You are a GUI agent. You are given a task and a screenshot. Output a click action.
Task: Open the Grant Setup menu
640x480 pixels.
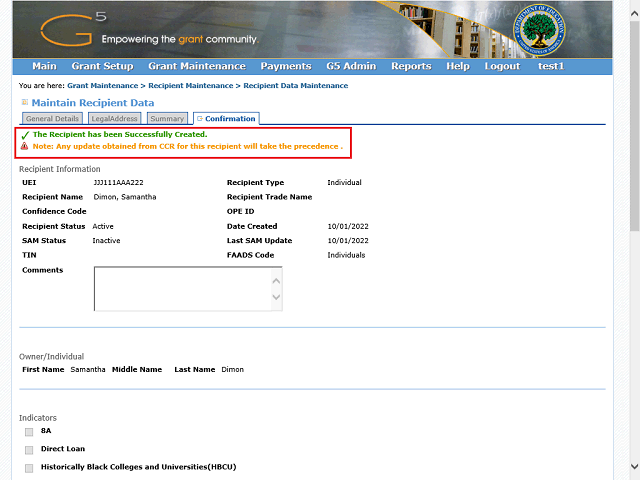click(102, 66)
